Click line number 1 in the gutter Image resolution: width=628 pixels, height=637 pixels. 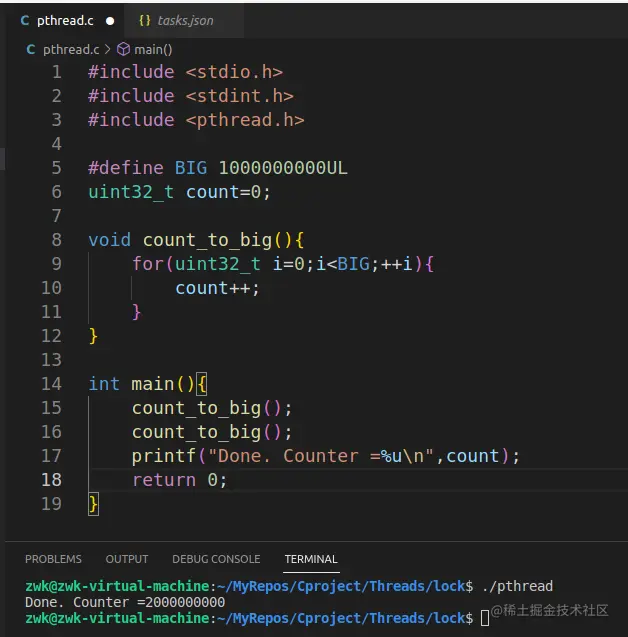pos(57,72)
